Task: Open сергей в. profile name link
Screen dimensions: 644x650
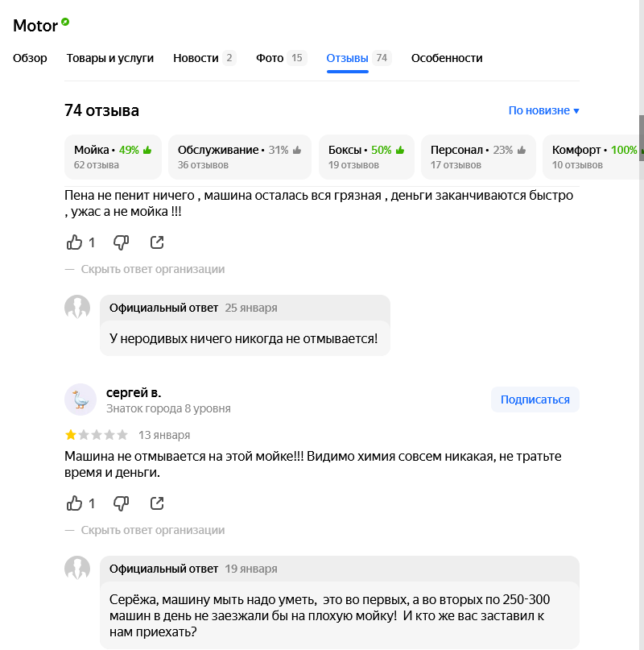Action: pyautogui.click(x=134, y=393)
